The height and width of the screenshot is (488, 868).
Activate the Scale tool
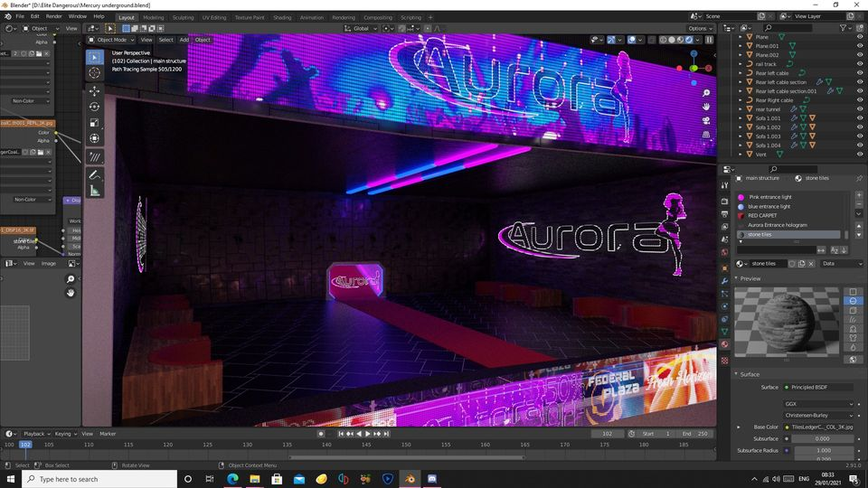(95, 122)
